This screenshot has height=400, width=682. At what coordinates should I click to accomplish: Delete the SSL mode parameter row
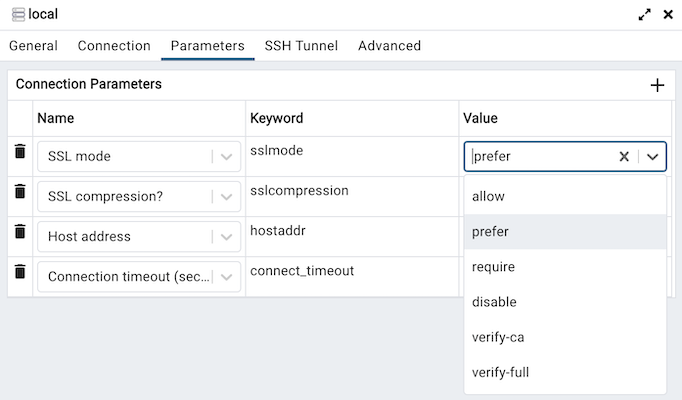(x=20, y=151)
